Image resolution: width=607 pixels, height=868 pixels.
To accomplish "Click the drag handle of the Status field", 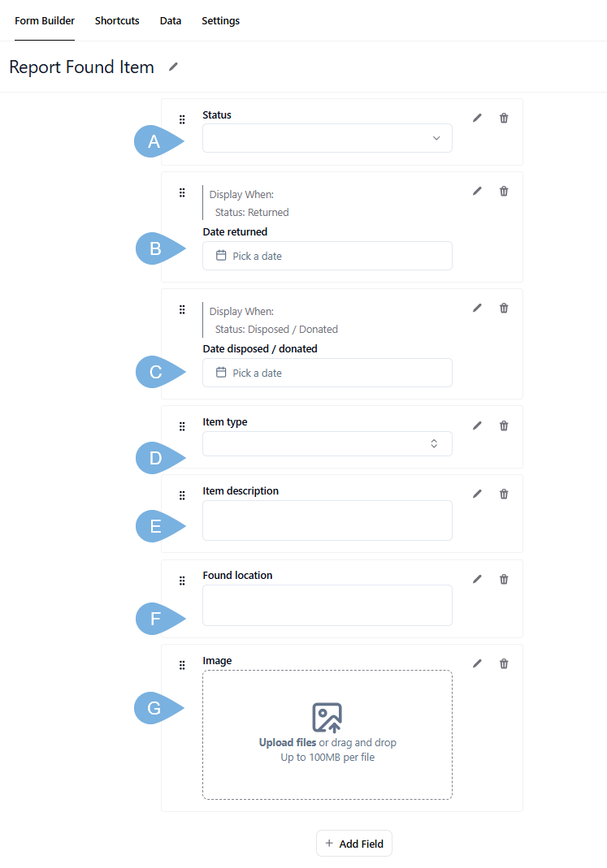I will (182, 119).
